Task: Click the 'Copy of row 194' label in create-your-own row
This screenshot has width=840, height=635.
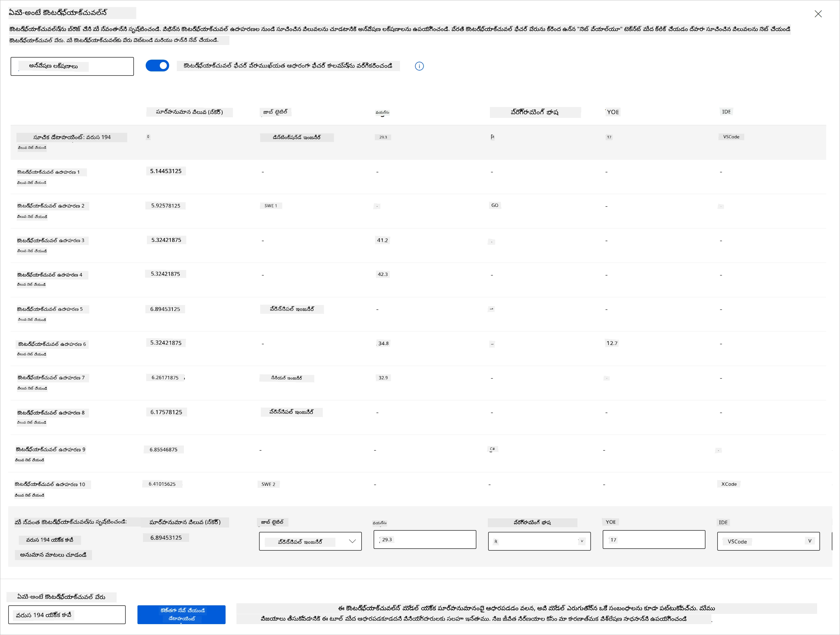Action: (49, 540)
